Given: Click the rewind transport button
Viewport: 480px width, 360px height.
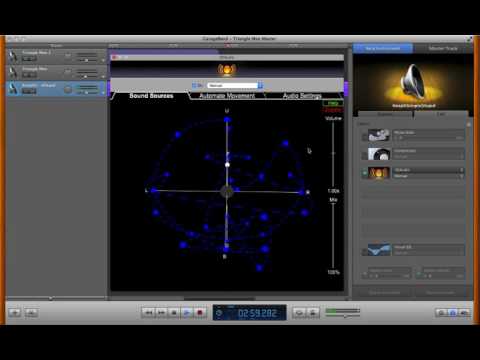Looking at the screenshot, I should tap(149, 312).
